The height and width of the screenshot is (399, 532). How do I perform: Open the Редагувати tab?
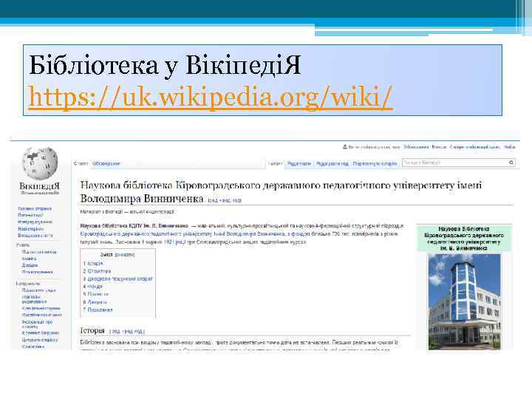pos(299,163)
